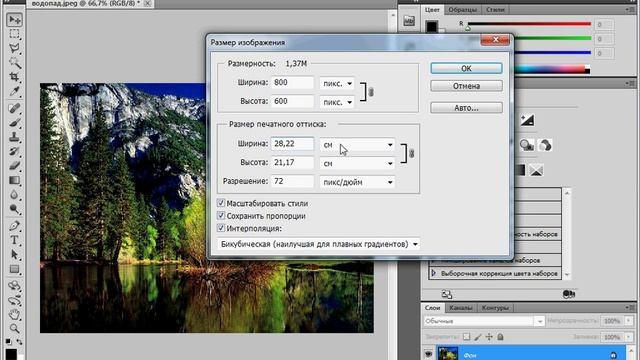
Task: Select the Gradient tool
Action: 14,180
